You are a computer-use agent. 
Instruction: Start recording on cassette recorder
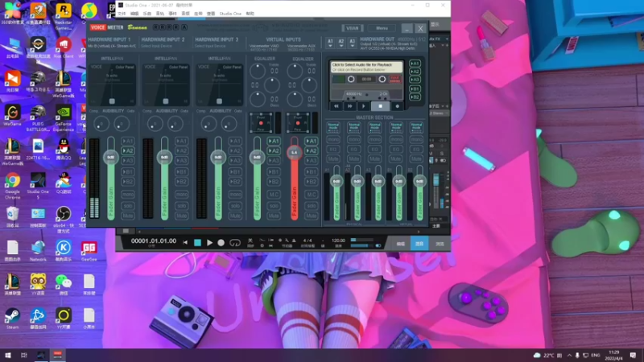[397, 106]
